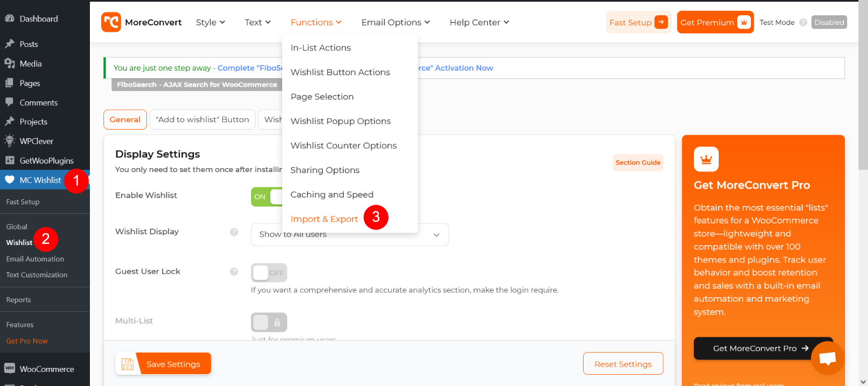Click the Media icon in sidebar
Viewport: 868px width, 386px height.
click(x=9, y=63)
